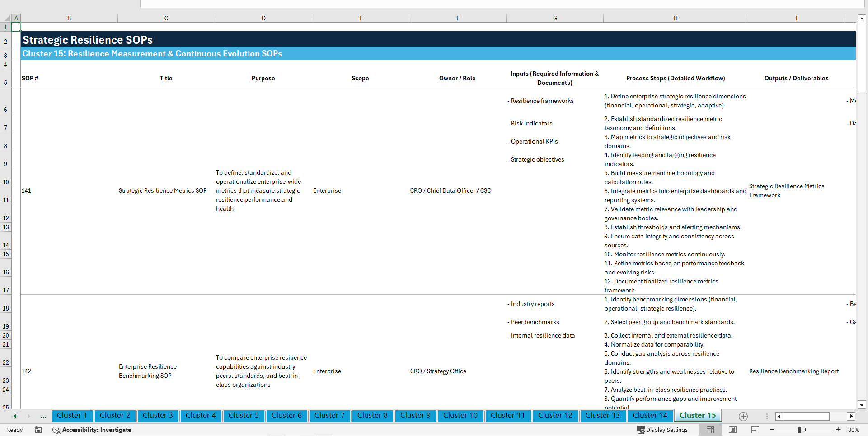868x436 pixels.
Task: Select column C header
Action: [x=166, y=18]
